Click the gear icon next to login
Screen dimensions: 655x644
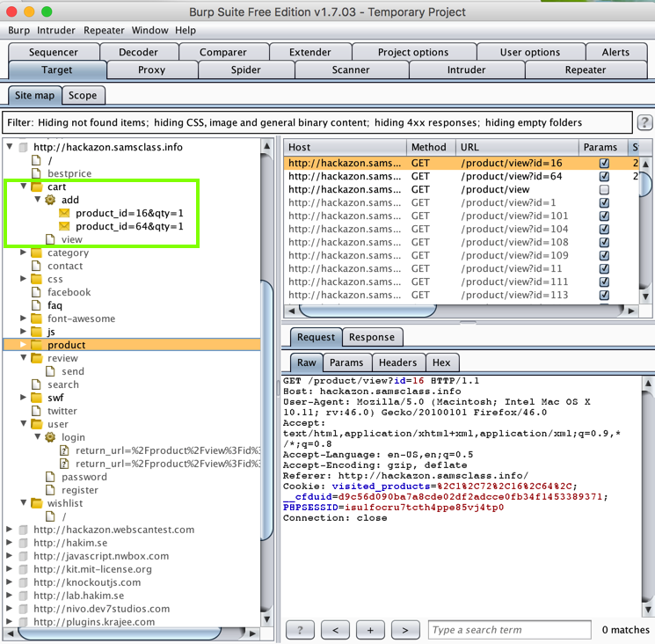pos(50,437)
